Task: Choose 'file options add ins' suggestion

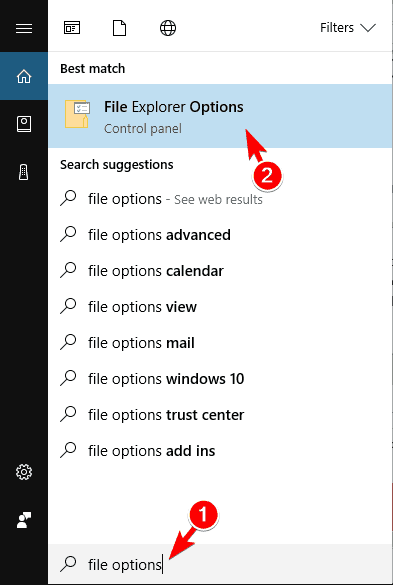Action: (x=220, y=451)
